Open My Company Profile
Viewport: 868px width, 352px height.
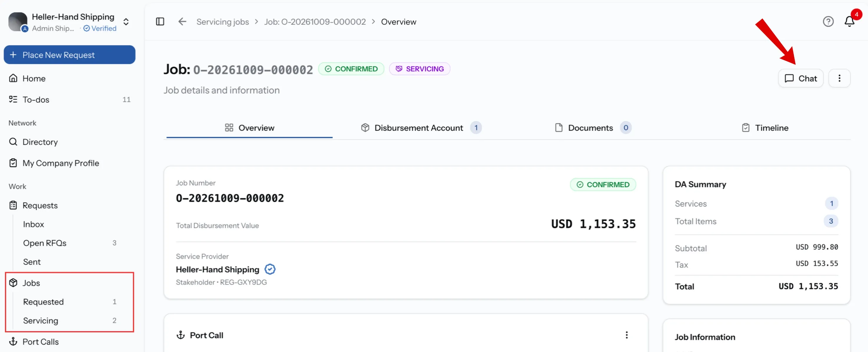69,163
